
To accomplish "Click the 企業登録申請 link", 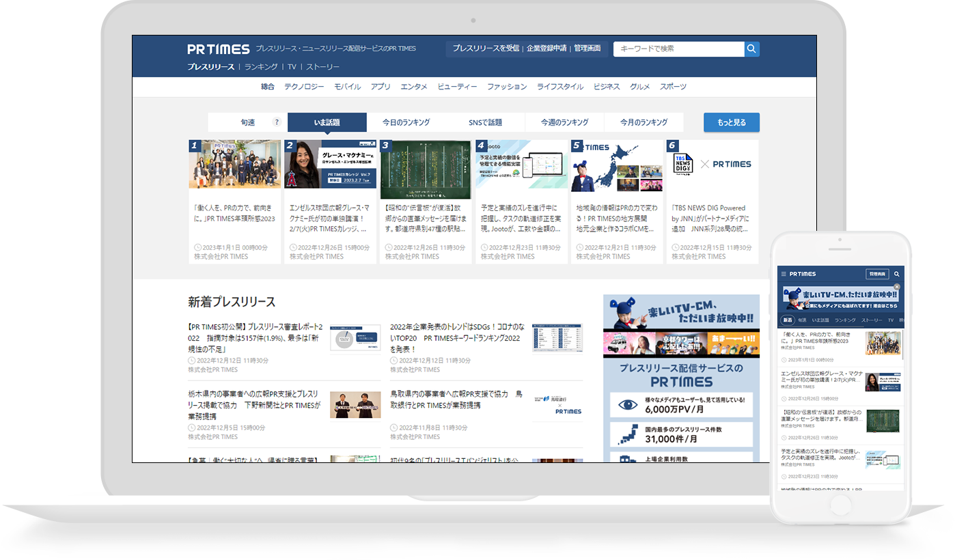I will 546,48.
